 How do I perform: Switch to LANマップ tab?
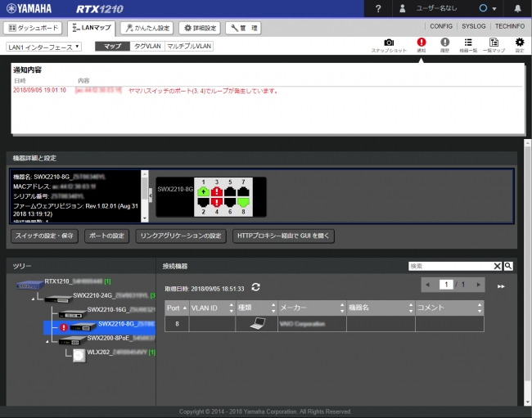click(x=92, y=28)
